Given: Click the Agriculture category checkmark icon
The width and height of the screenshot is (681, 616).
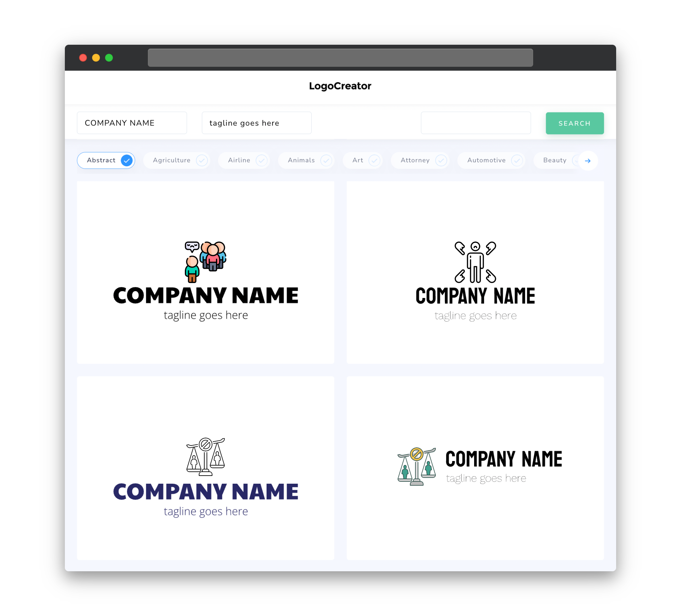Looking at the screenshot, I should [x=201, y=160].
